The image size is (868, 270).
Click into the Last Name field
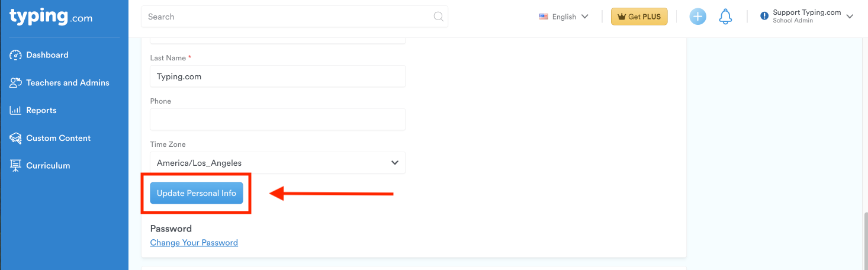coord(278,76)
